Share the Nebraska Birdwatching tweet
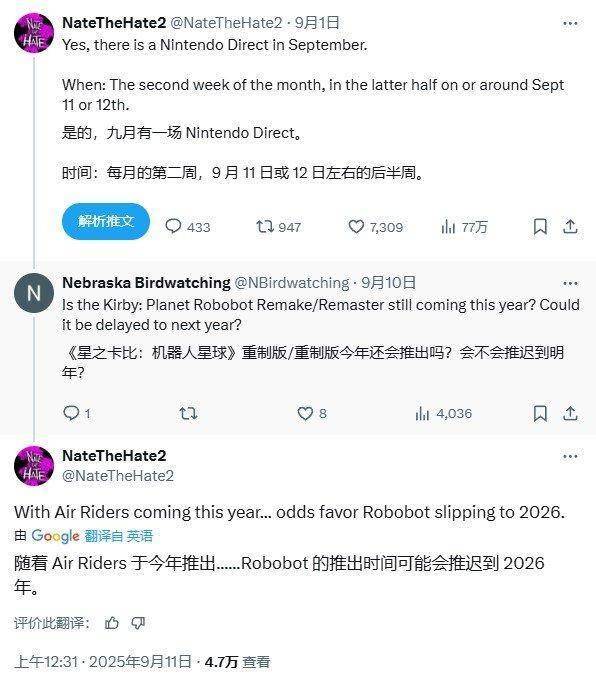Screen dimensions: 596x676 tap(570, 413)
